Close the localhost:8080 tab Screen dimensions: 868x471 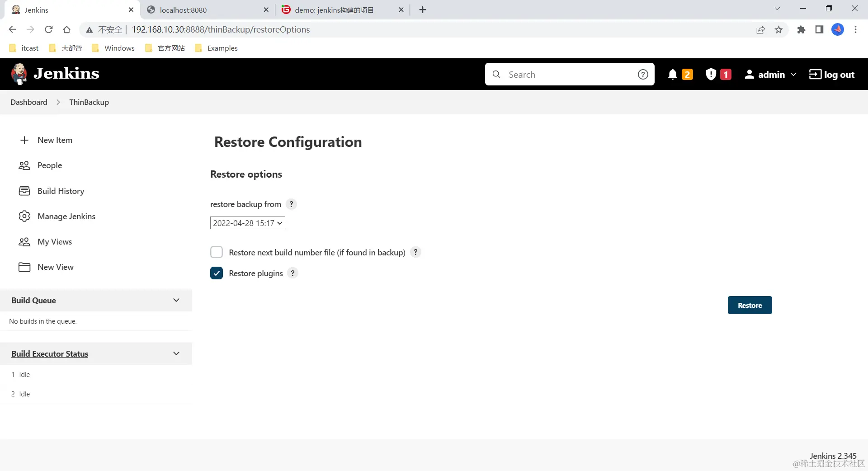click(266, 9)
